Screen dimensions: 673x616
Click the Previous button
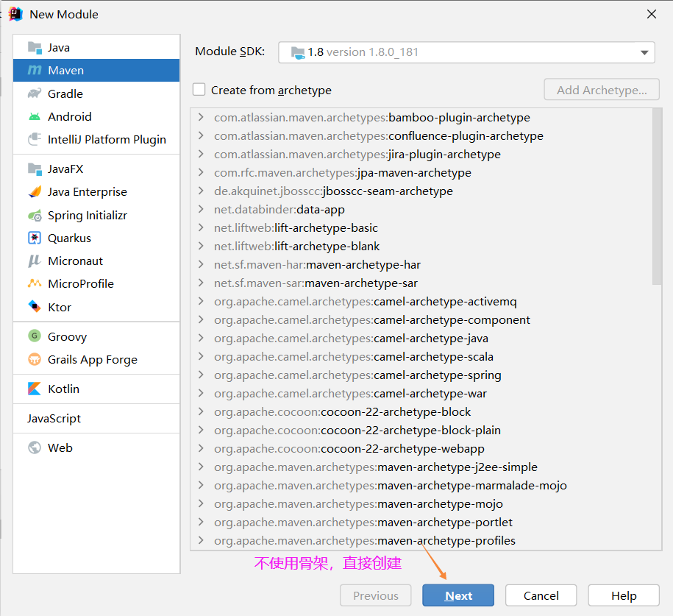click(376, 595)
